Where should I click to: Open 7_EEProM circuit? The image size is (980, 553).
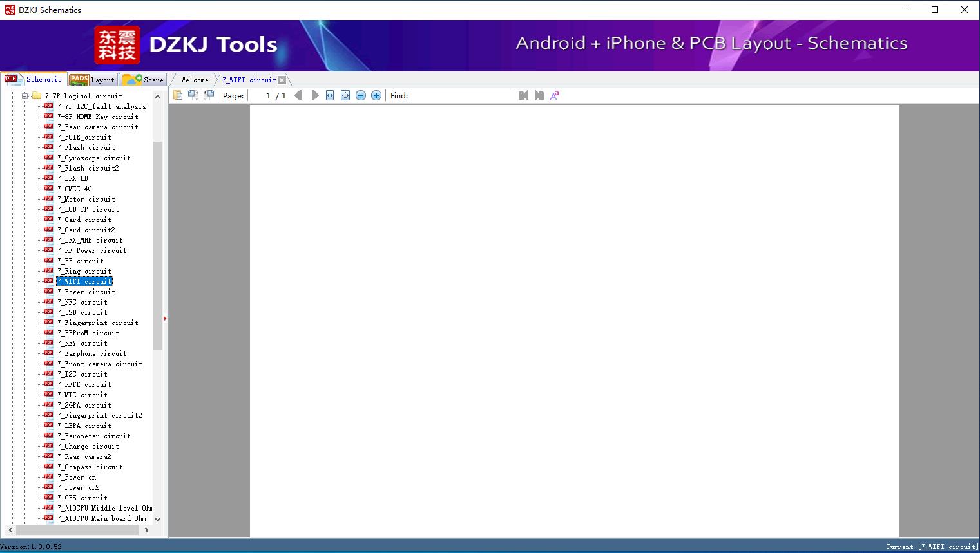88,333
